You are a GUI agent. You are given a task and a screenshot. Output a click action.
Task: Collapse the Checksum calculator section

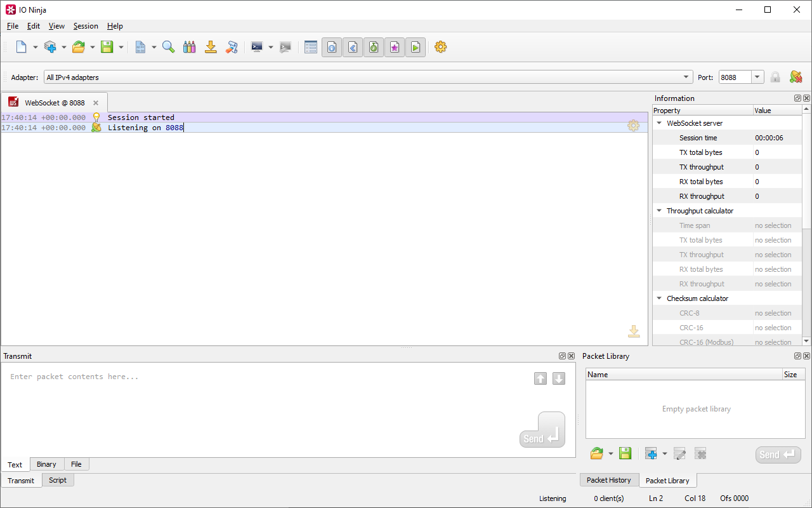coord(659,298)
